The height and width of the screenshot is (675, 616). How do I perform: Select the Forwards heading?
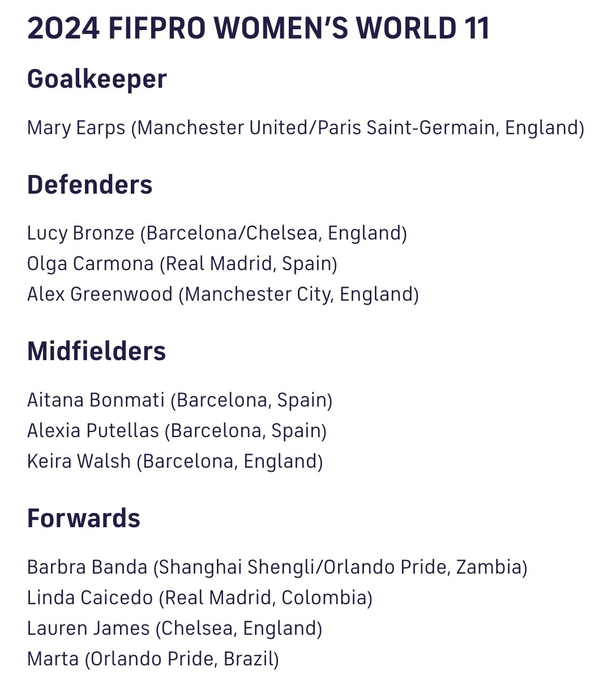click(83, 518)
